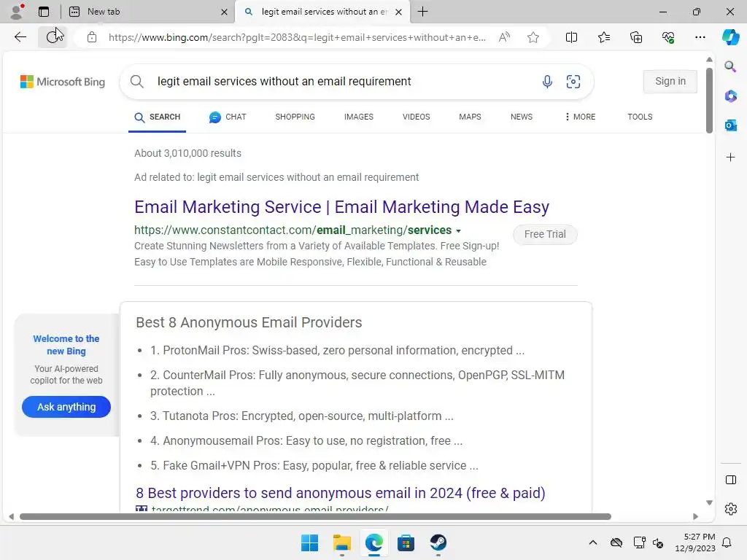Open the Windows Start menu
Viewport: 747px width, 560px height.
point(309,542)
